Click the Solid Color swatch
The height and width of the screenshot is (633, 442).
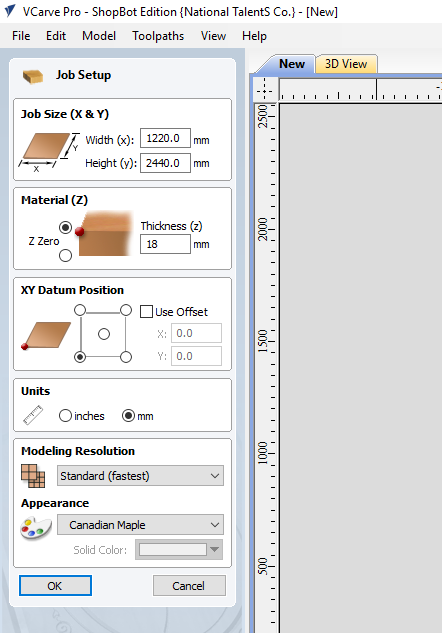pos(173,549)
